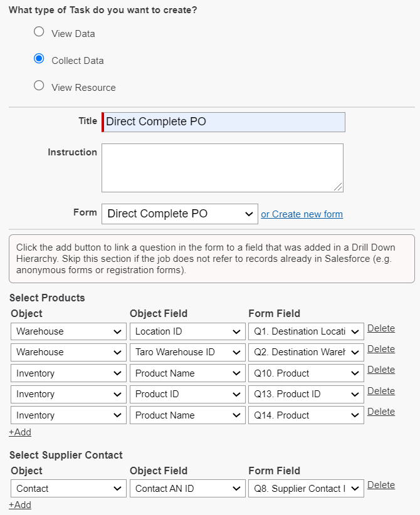This screenshot has width=420, height=515.
Task: Click the Title field containing Direct Complete PO
Action: point(223,122)
